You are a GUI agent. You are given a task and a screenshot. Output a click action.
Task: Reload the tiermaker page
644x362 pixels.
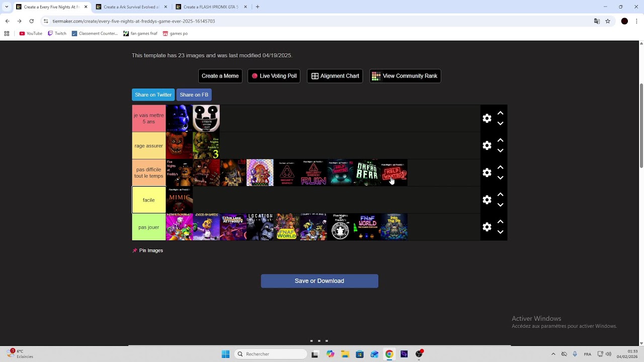coord(31,21)
